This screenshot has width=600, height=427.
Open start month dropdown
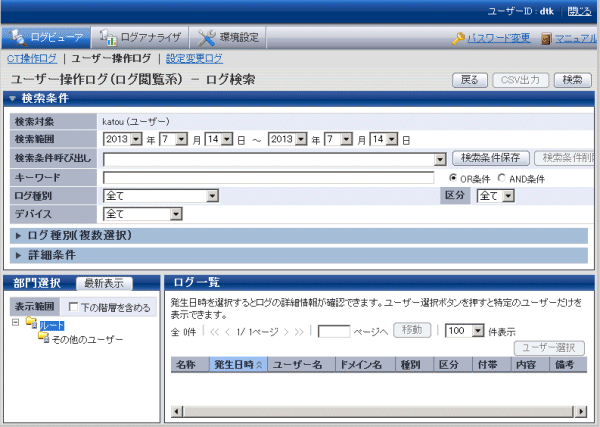pos(173,139)
